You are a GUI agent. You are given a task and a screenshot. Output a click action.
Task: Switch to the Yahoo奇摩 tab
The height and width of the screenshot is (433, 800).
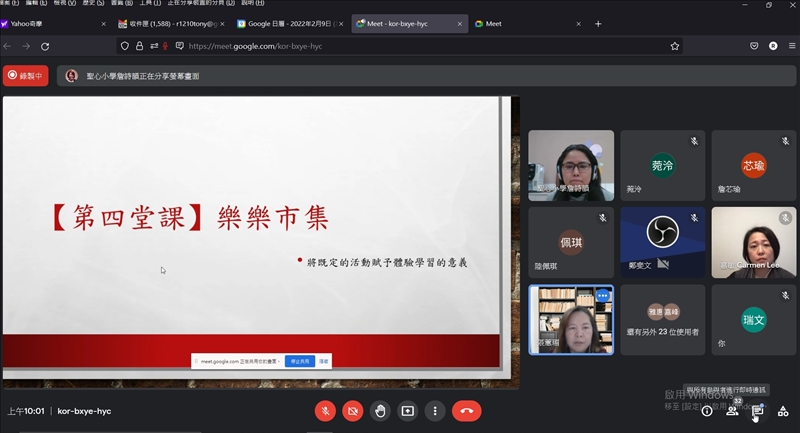(x=52, y=23)
